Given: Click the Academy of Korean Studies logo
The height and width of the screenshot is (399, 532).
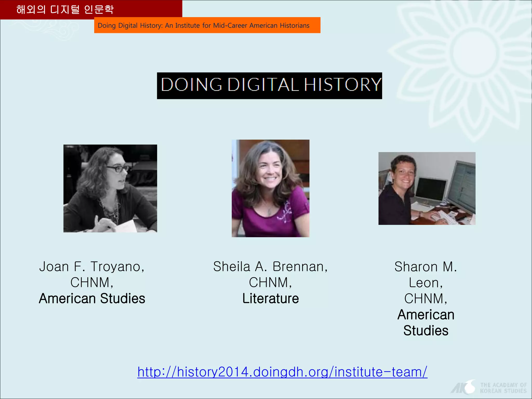Looking at the screenshot, I should (x=489, y=387).
